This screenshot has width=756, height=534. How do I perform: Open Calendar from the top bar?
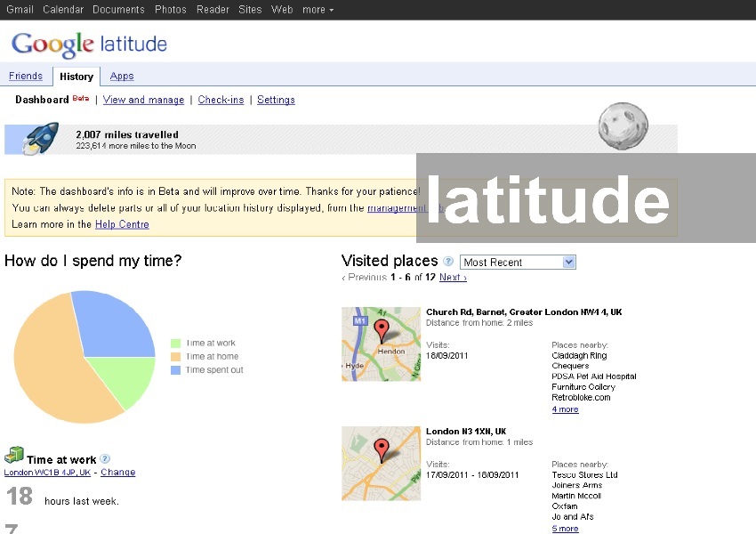[63, 10]
